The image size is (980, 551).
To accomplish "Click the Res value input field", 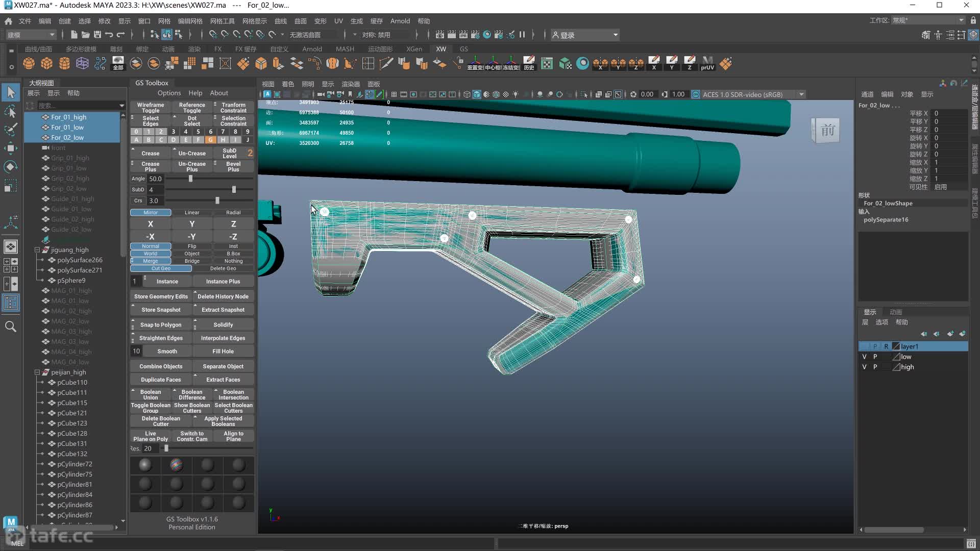I will (x=151, y=448).
